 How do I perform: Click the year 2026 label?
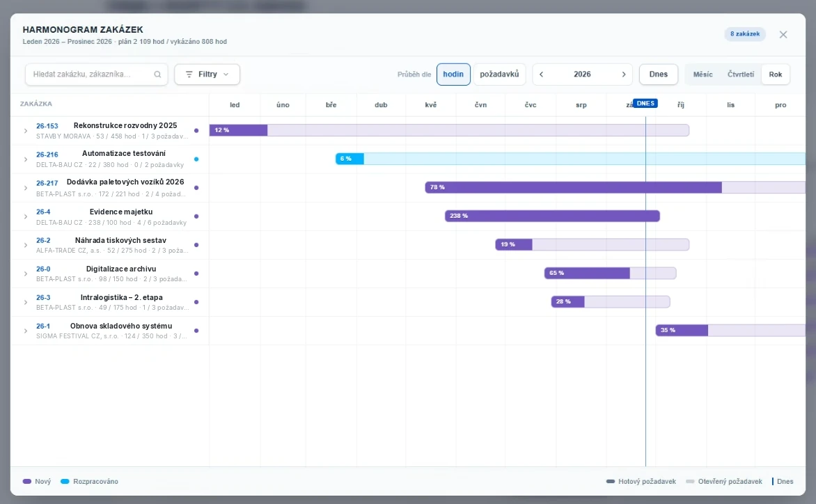[x=582, y=74]
